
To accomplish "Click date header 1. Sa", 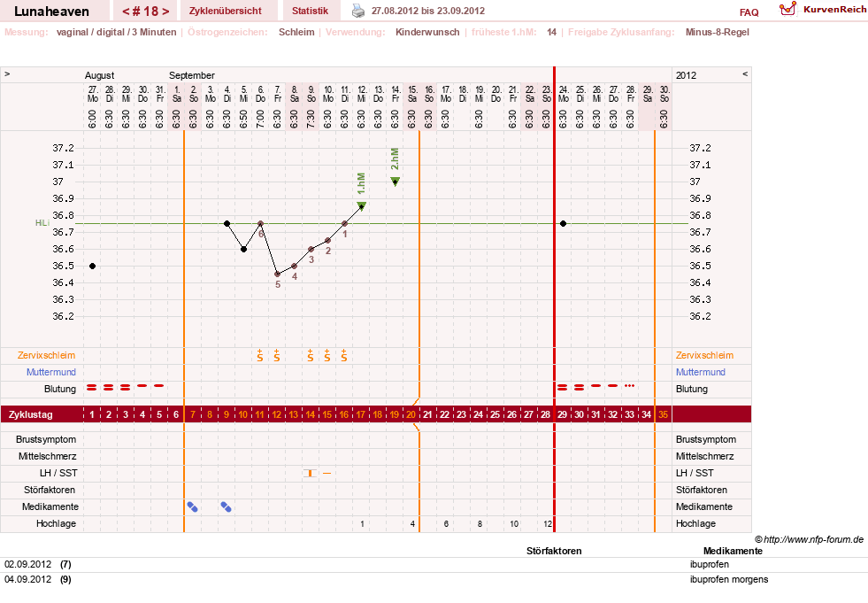I will (x=177, y=94).
